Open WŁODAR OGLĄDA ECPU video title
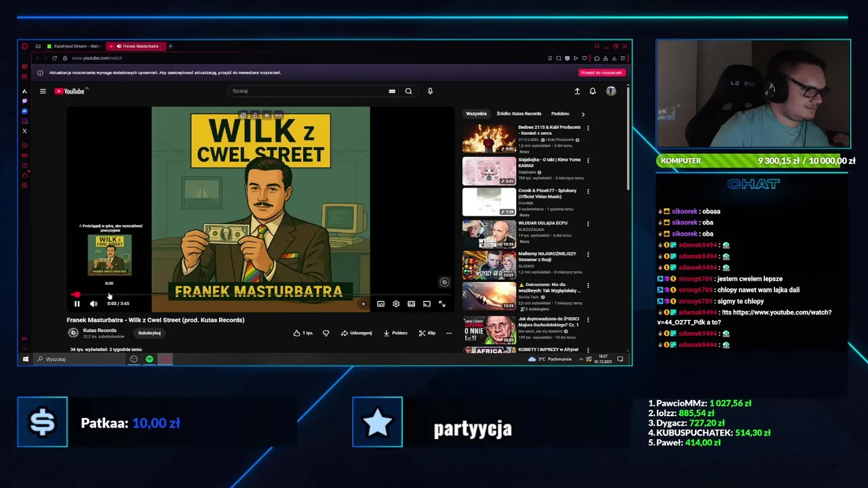 (x=542, y=223)
